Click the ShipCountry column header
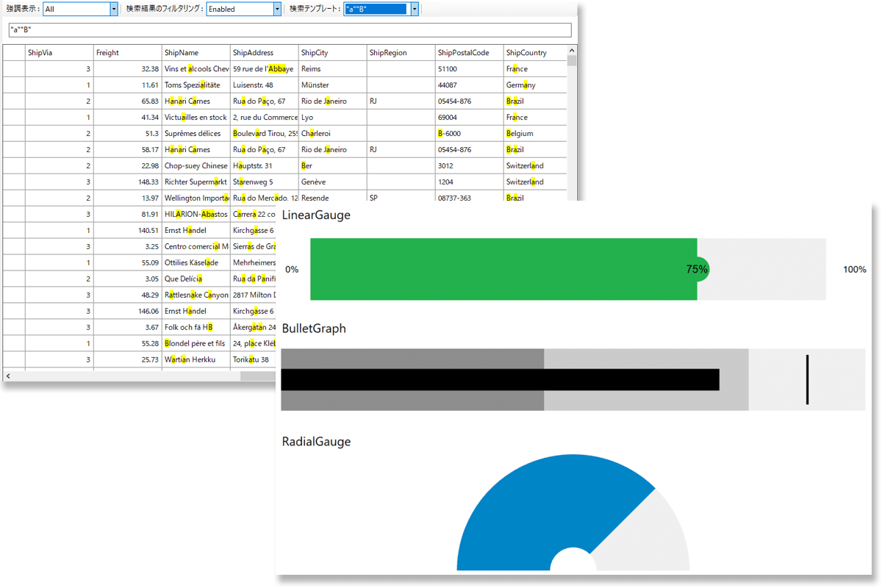This screenshot has height=588, width=882. [x=535, y=53]
